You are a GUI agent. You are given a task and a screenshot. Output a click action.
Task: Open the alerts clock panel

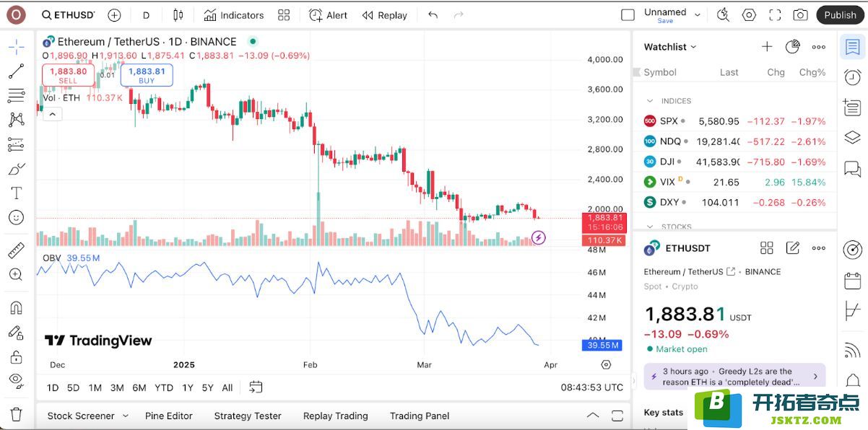pos(853,77)
